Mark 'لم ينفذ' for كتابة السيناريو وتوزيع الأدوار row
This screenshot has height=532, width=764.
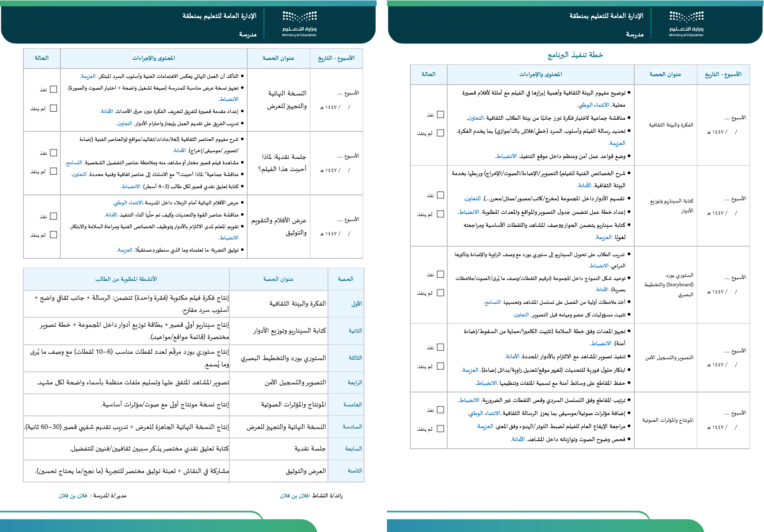click(441, 214)
